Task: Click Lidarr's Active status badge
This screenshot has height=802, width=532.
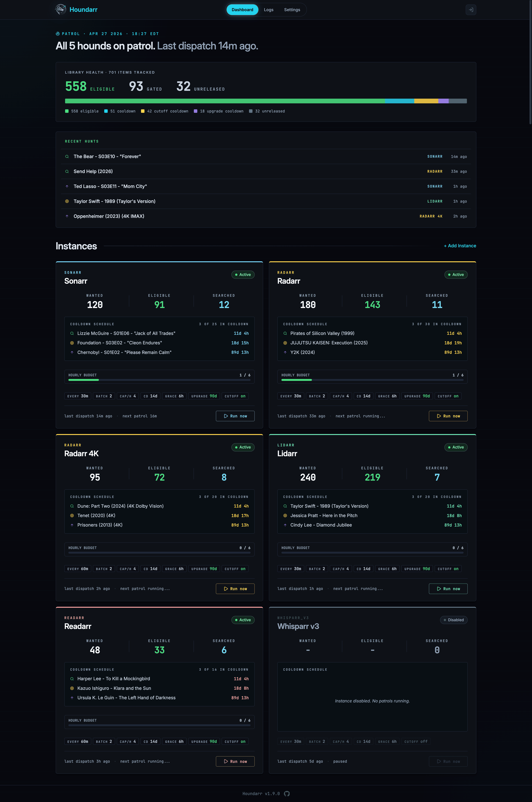Action: pyautogui.click(x=456, y=447)
